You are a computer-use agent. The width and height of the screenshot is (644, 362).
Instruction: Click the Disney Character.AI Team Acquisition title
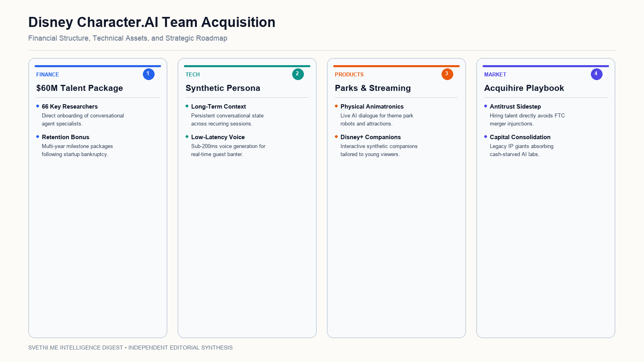[152, 22]
